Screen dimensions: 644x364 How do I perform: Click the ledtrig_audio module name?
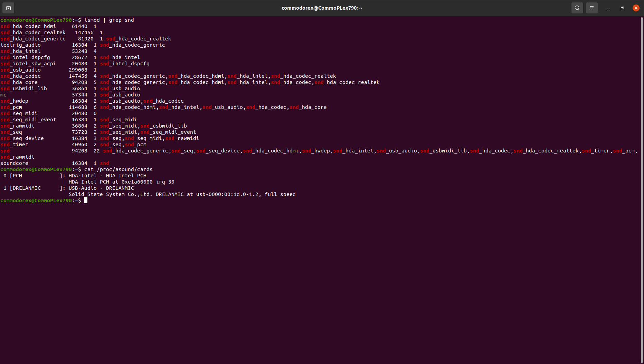coord(21,45)
